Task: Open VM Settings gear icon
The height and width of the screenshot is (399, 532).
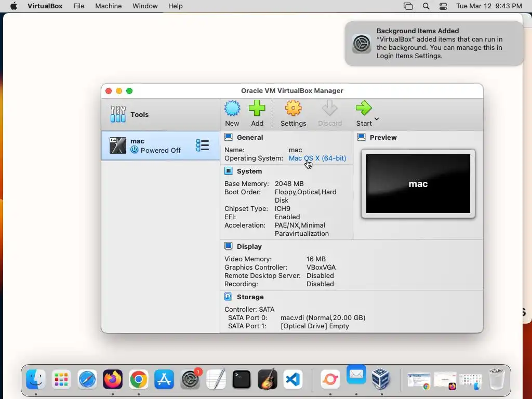Action: pos(293,109)
